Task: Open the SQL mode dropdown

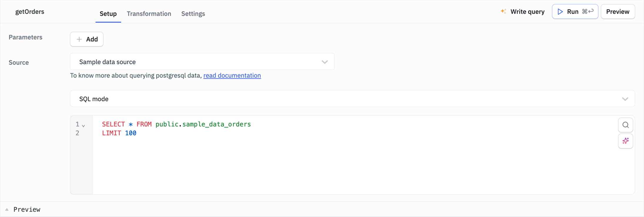Action: pos(352,99)
